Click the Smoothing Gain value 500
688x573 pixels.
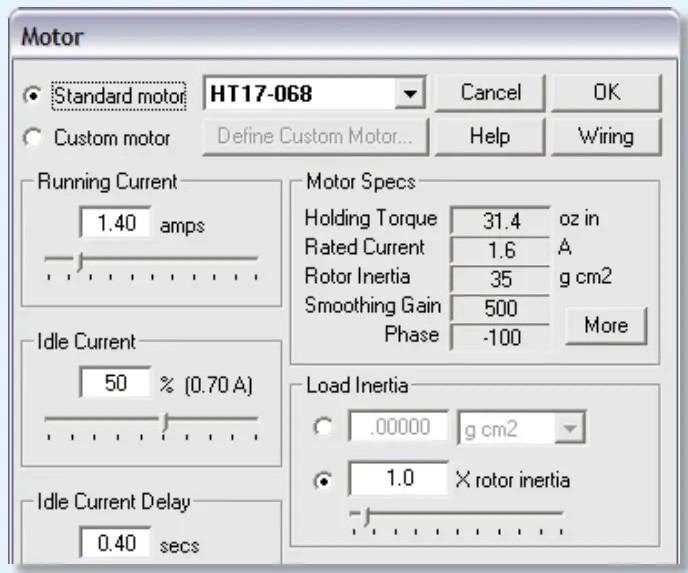point(500,308)
